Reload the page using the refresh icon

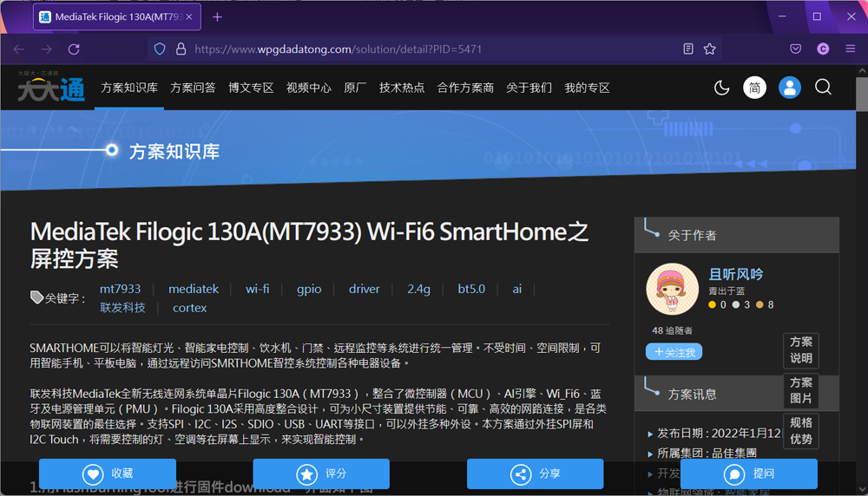74,49
